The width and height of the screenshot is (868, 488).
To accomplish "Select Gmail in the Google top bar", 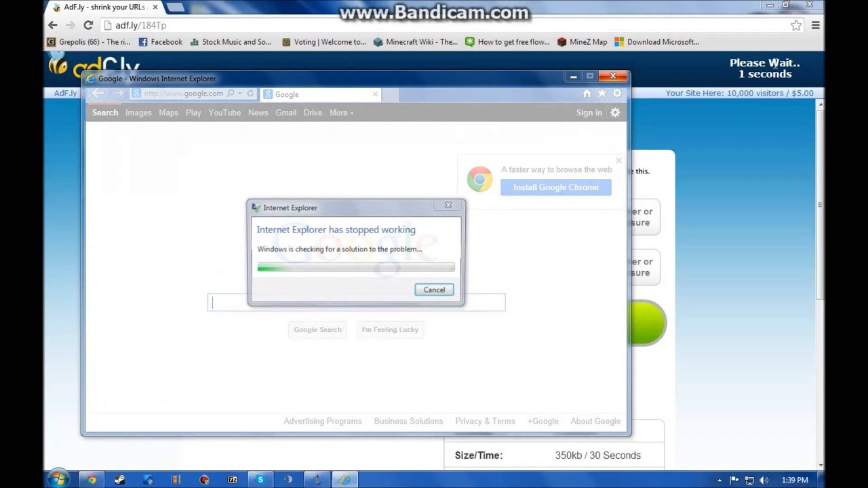I will click(x=286, y=113).
